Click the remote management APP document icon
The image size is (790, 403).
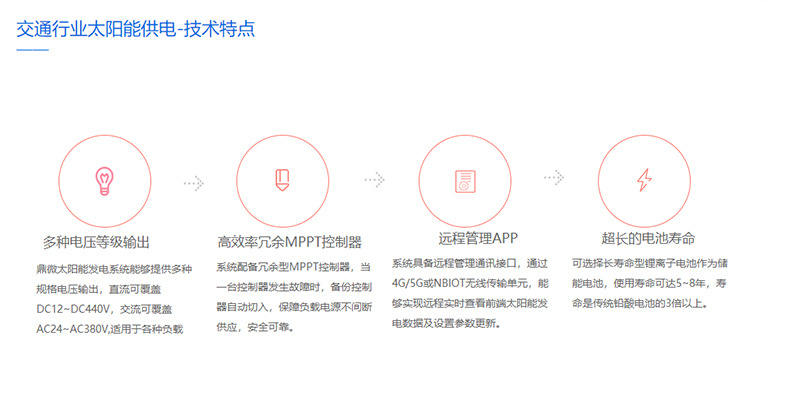[463, 181]
